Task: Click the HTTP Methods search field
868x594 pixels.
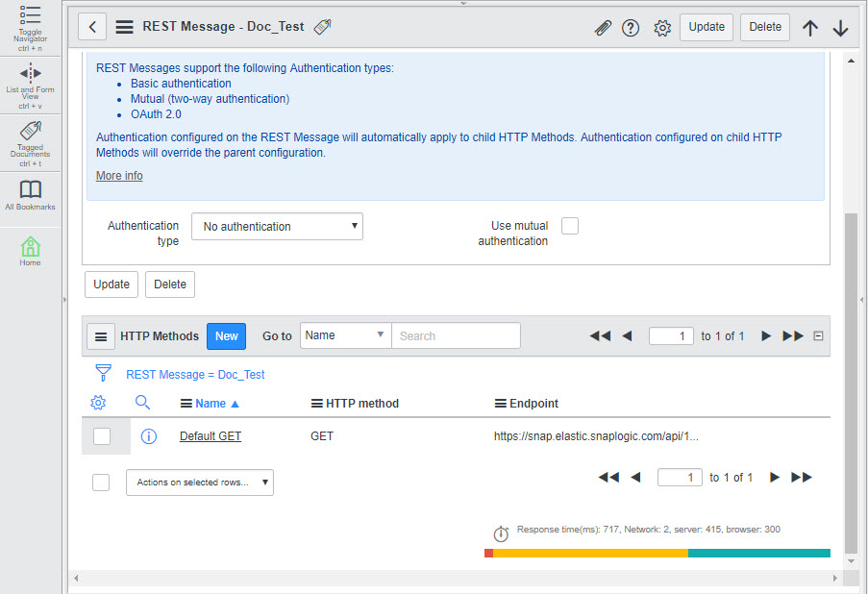Action: pyautogui.click(x=456, y=336)
